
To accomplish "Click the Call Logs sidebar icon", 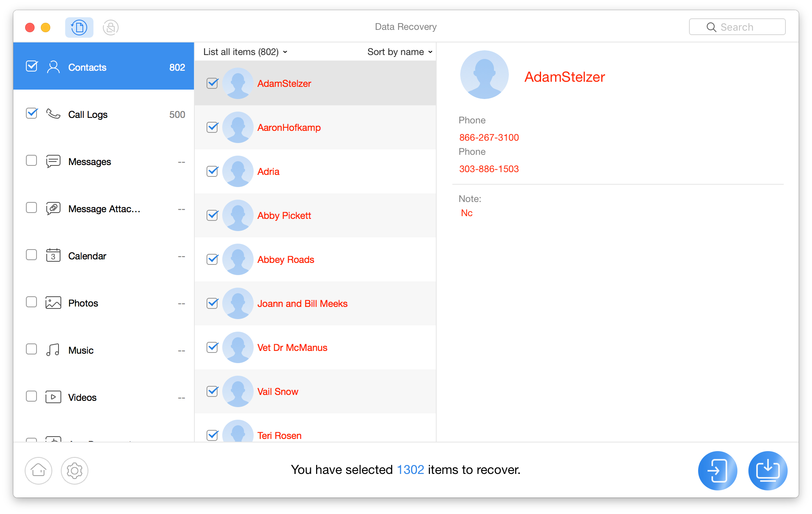I will point(53,114).
